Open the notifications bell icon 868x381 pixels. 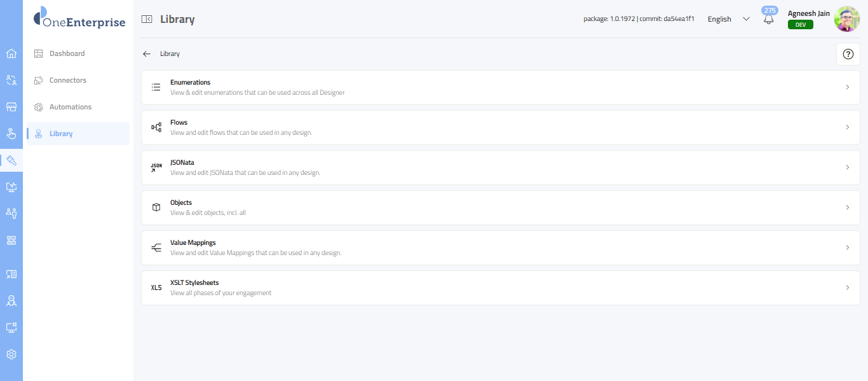[x=769, y=19]
